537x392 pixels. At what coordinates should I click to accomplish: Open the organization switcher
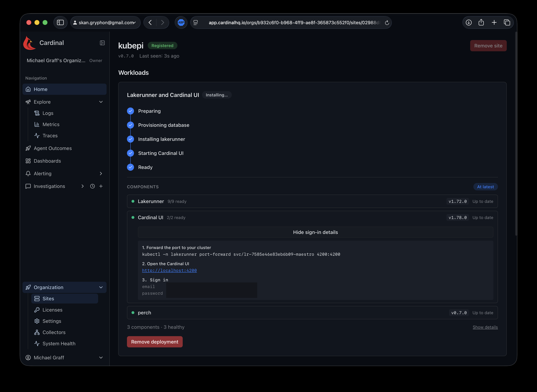[x=64, y=60]
